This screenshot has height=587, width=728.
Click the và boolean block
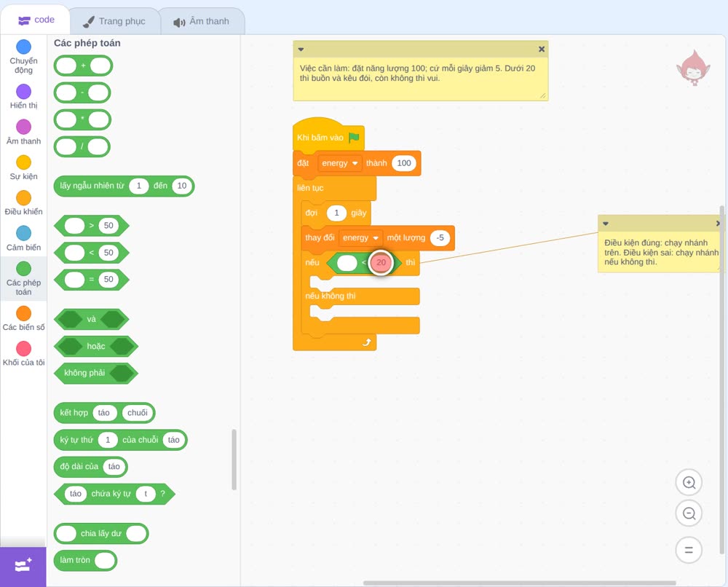tap(92, 319)
